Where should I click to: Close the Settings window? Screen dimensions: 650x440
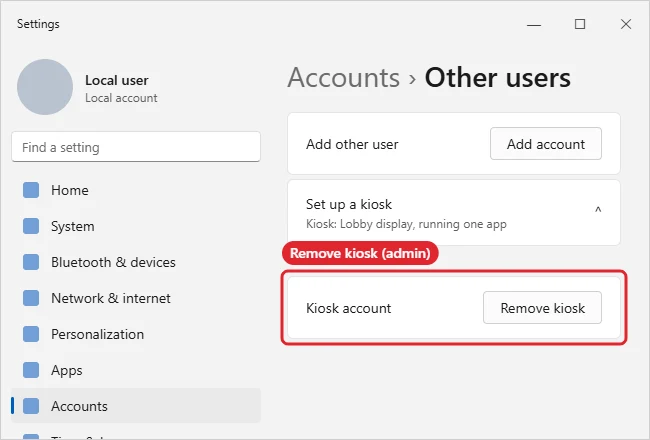point(626,24)
